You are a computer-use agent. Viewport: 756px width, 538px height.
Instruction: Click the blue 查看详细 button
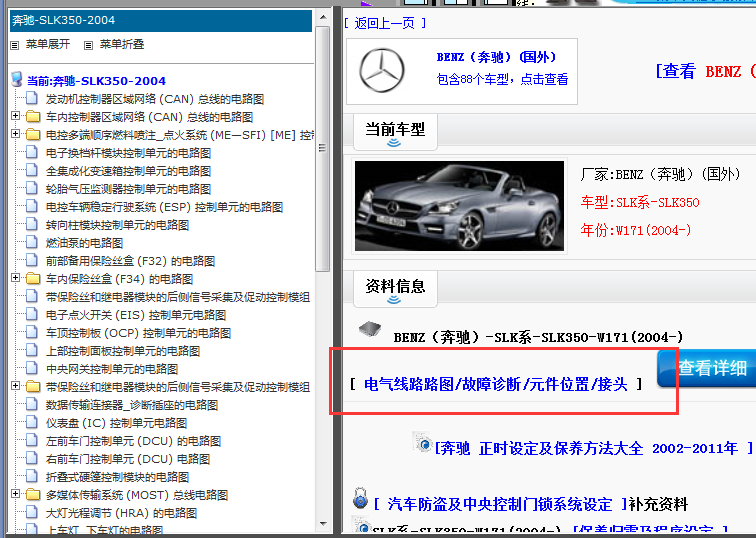coord(707,368)
